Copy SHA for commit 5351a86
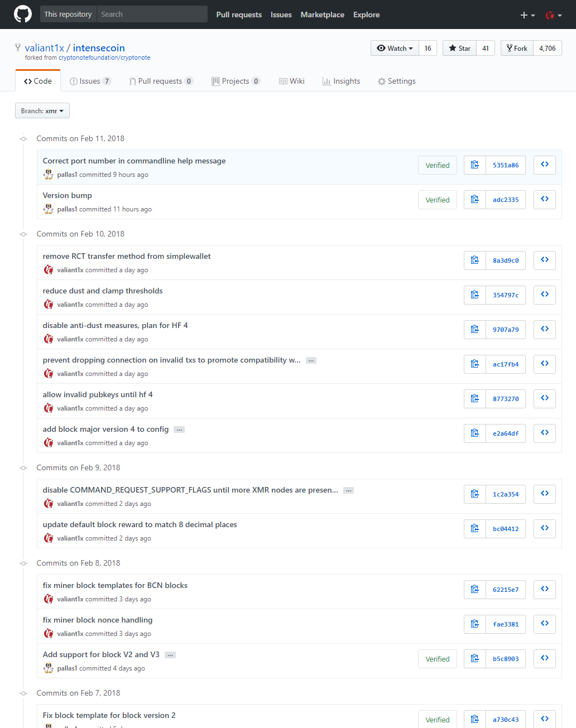Viewport: 576px width, 728px height. pos(475,165)
